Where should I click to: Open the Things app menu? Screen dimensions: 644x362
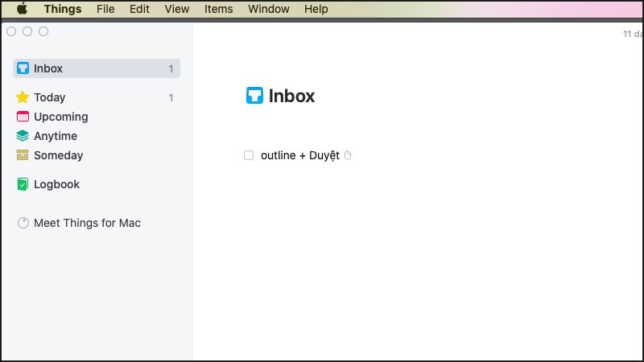[63, 9]
